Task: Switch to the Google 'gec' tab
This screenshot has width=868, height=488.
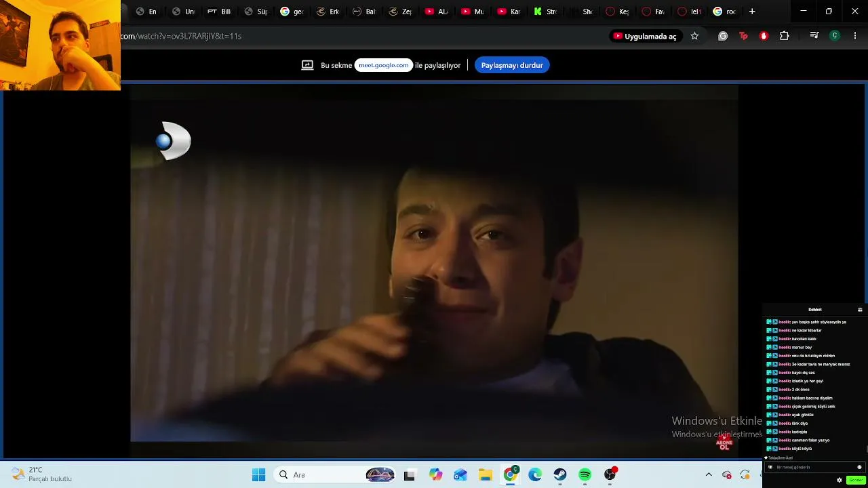Action: 292,12
